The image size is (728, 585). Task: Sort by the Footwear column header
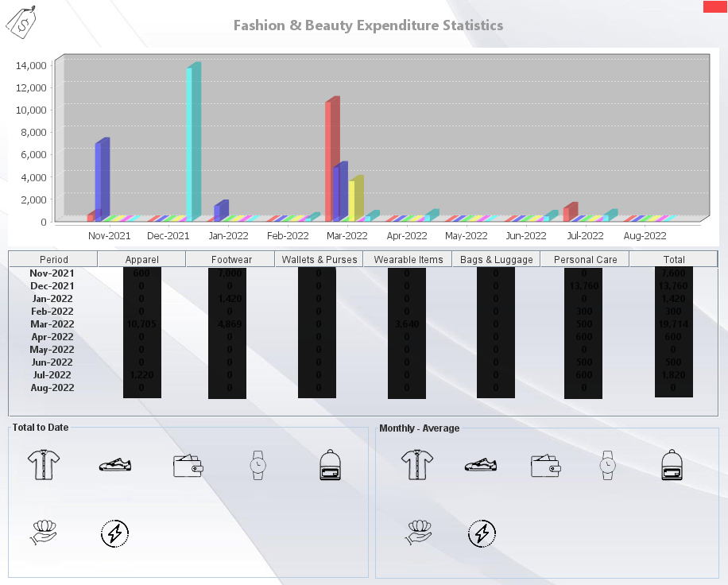point(230,259)
